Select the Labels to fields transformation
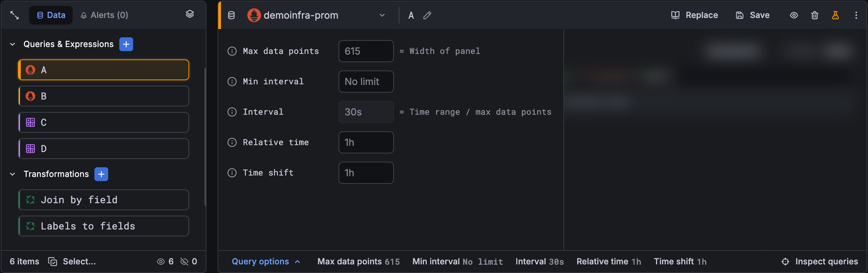 click(104, 226)
